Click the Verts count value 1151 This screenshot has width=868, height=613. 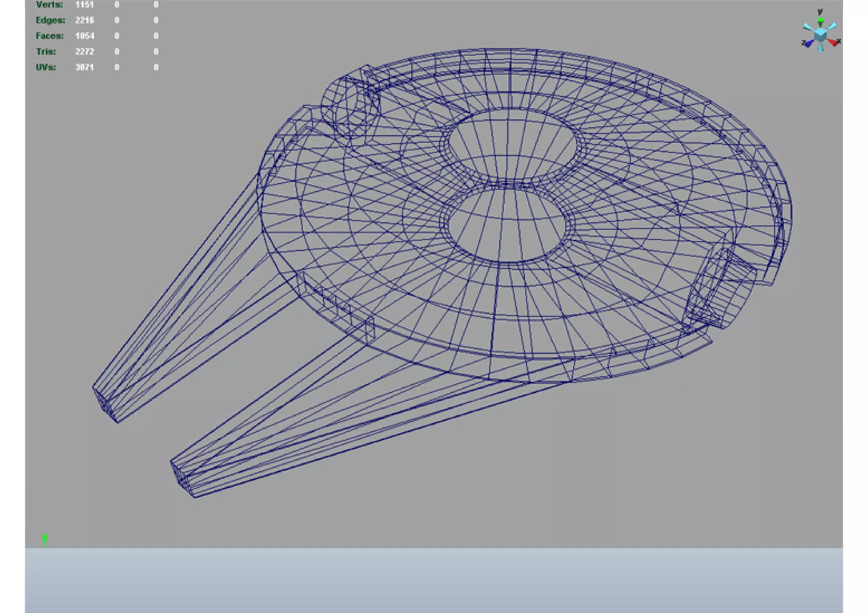click(84, 5)
